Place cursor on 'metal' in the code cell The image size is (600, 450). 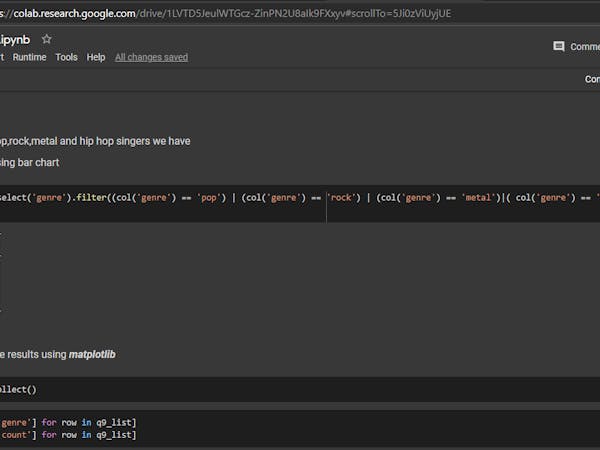coord(478,198)
